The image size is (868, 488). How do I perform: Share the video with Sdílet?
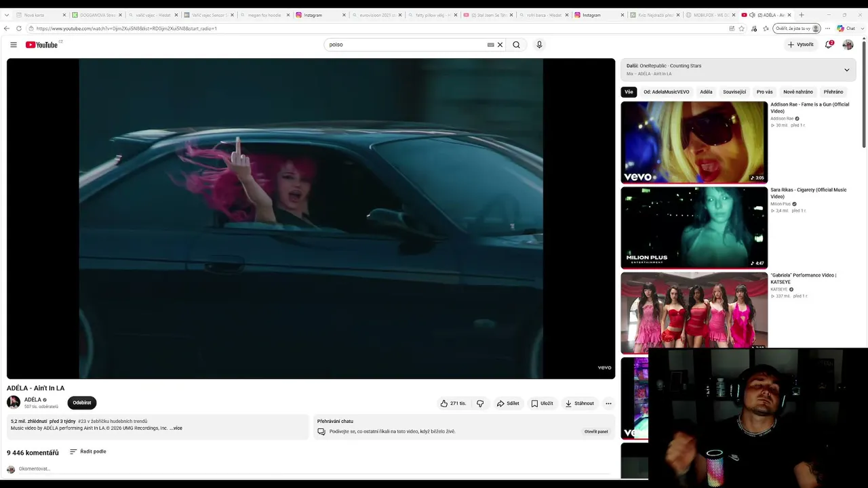pyautogui.click(x=508, y=403)
